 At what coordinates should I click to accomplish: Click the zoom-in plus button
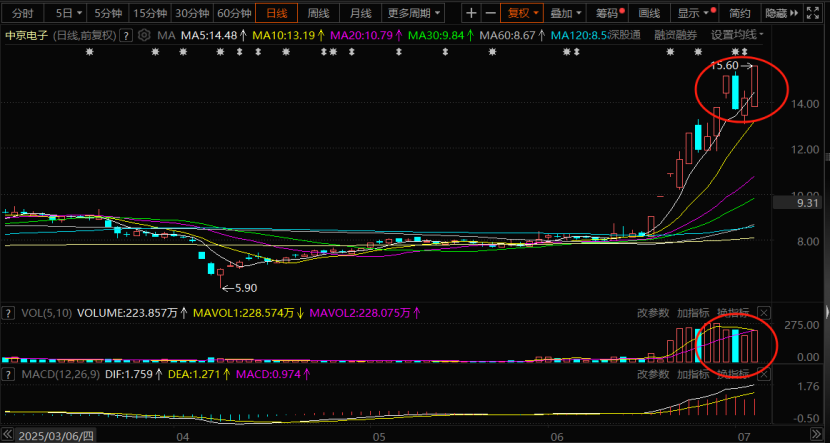pos(471,13)
